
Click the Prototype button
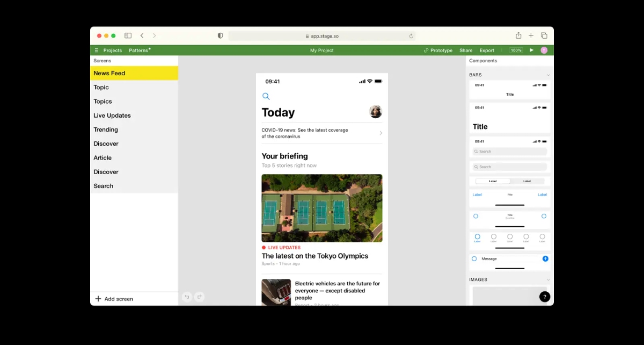pyautogui.click(x=438, y=50)
